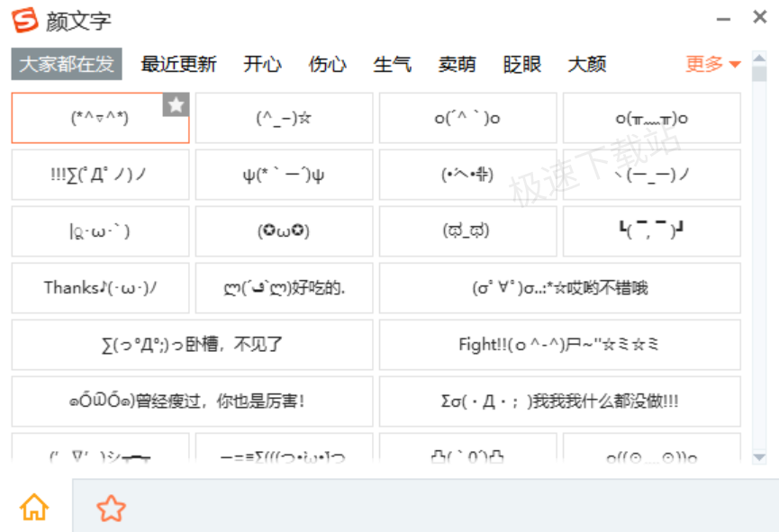Click the Thanks♪(·ω·)ノ emoticon
This screenshot has height=532, width=779.
pos(99,288)
